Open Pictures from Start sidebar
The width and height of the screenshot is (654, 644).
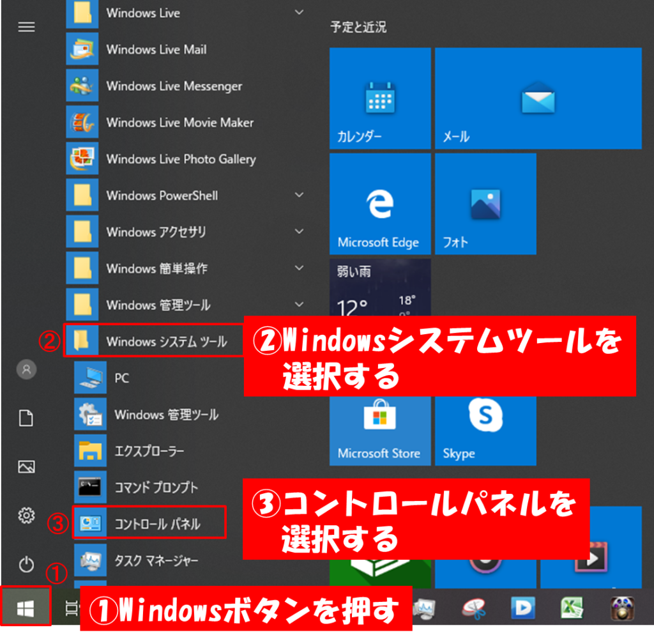(26, 467)
